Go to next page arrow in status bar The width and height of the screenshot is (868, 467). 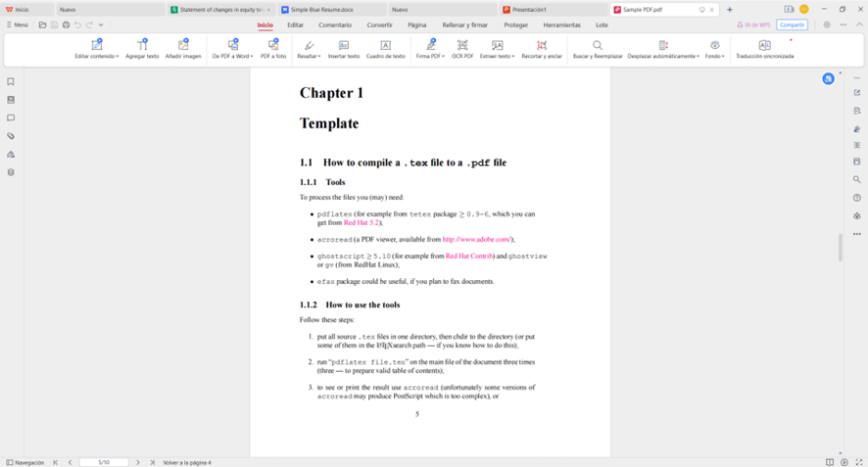tap(138, 462)
